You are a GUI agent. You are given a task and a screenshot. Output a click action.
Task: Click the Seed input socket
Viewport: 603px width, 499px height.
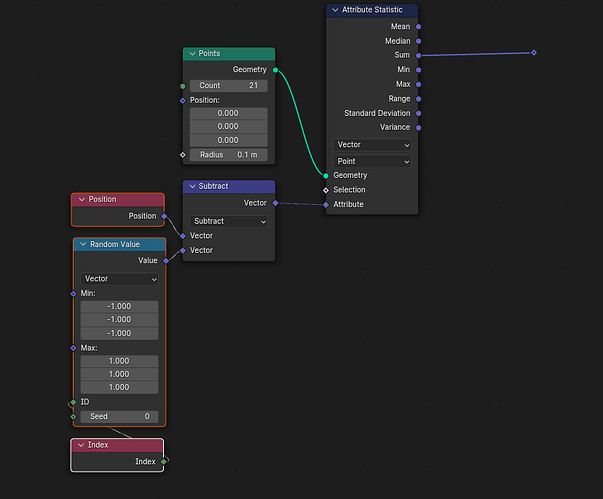click(73, 417)
